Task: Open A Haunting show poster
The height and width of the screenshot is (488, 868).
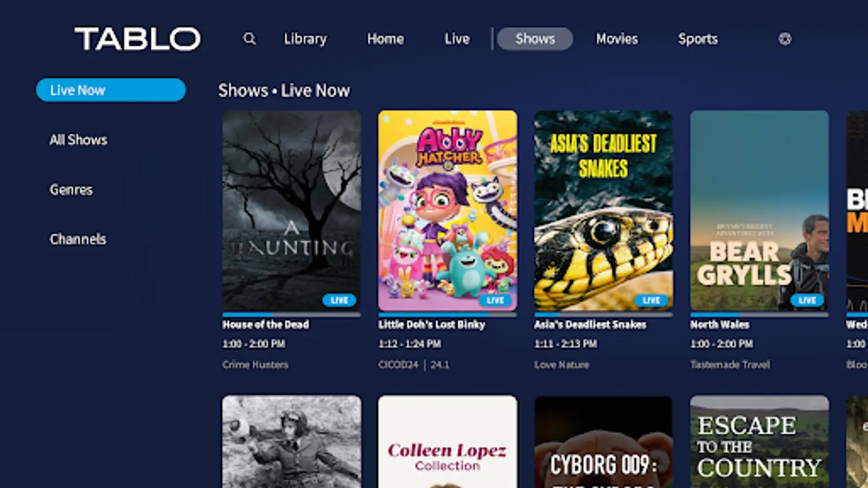Action: click(292, 211)
